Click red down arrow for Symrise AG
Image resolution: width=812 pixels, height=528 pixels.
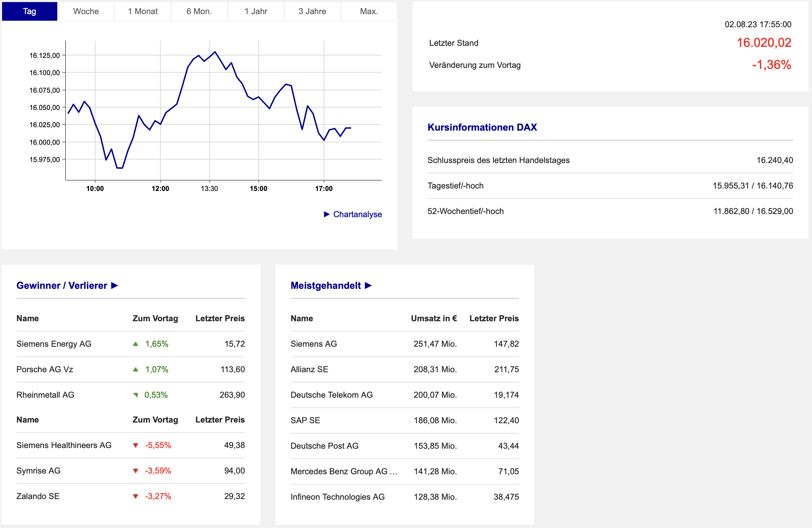[136, 471]
